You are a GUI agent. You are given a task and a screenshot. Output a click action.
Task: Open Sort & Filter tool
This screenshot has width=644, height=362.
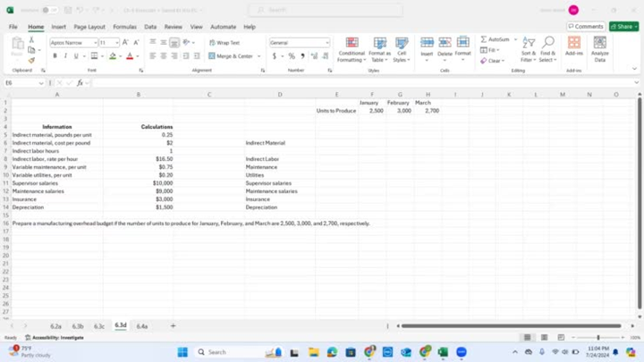tap(529, 48)
